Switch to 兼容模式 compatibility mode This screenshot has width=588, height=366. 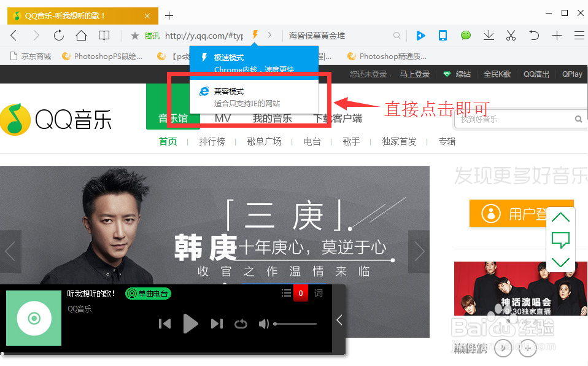(x=230, y=90)
